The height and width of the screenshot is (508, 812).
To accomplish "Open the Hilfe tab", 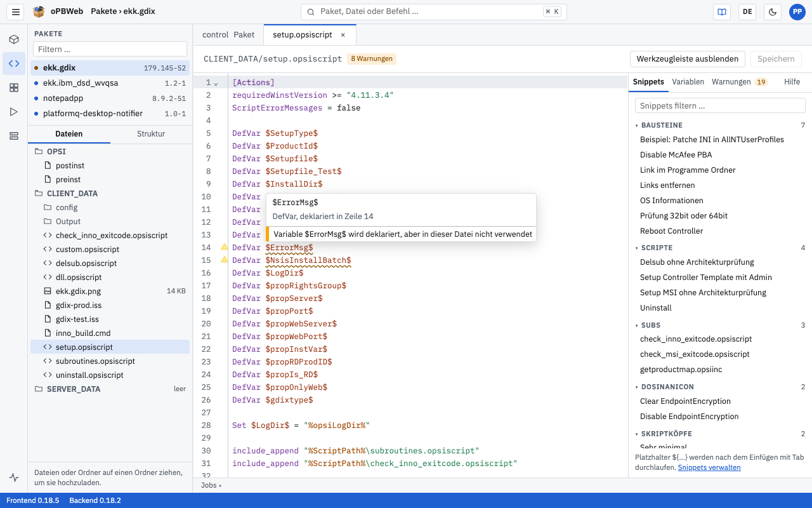I will click(x=792, y=82).
